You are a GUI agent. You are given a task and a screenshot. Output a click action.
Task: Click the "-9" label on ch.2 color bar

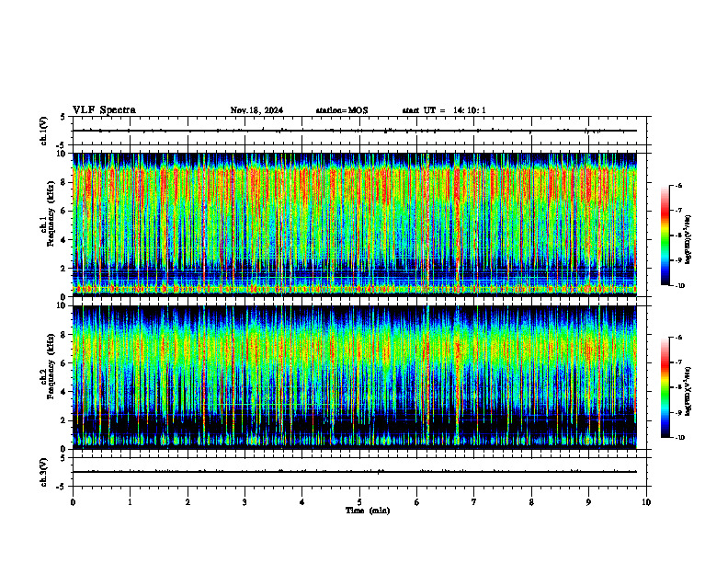678,413
